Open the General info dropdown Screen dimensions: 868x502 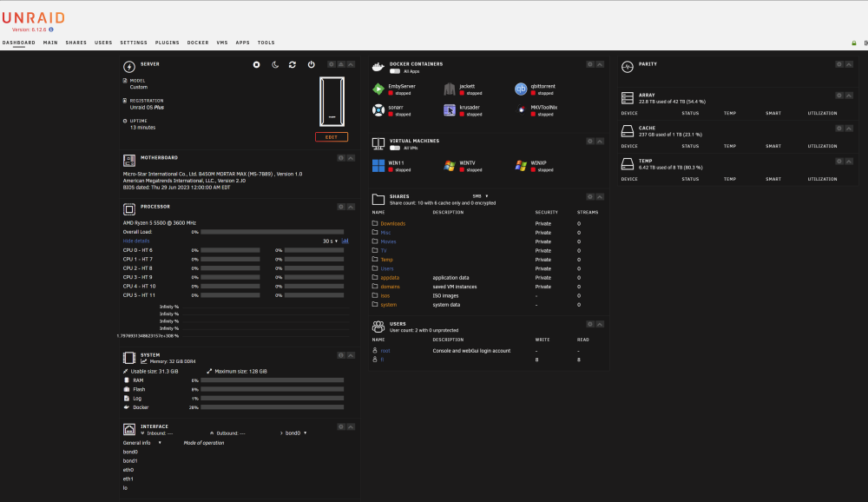[x=142, y=443]
